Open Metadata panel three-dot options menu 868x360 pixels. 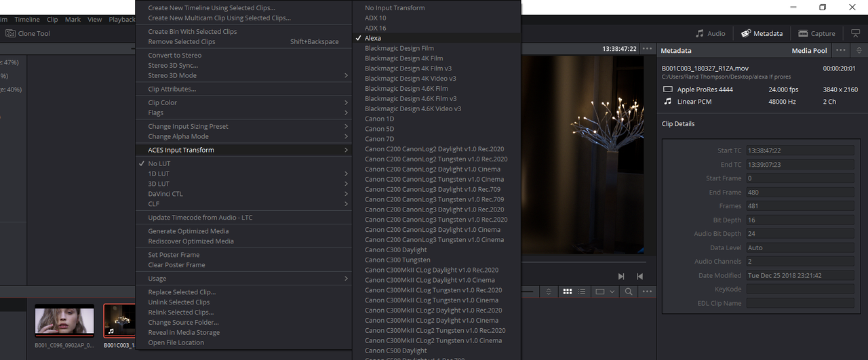coord(841,50)
